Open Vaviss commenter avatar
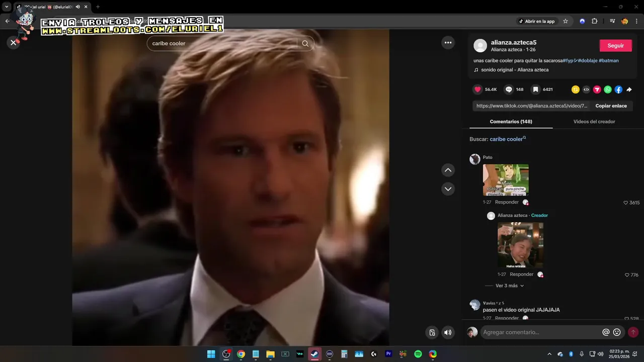The width and height of the screenshot is (644, 362). point(475,305)
